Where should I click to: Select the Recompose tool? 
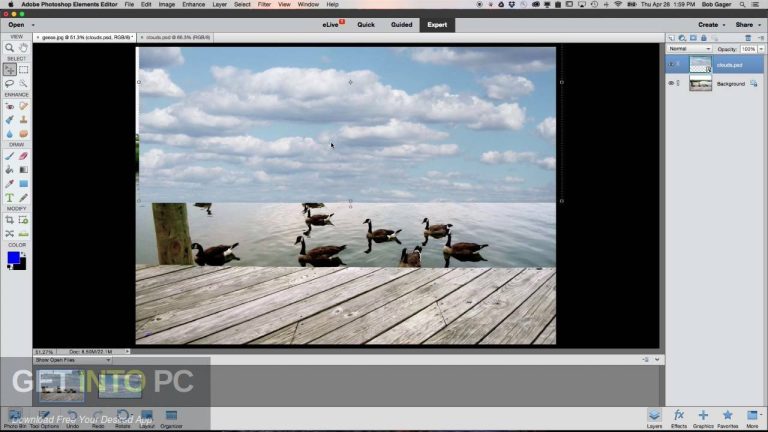tap(23, 220)
